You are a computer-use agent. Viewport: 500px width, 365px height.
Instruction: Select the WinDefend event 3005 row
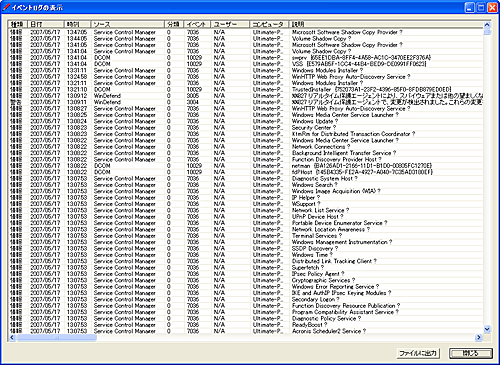[x=246, y=96]
